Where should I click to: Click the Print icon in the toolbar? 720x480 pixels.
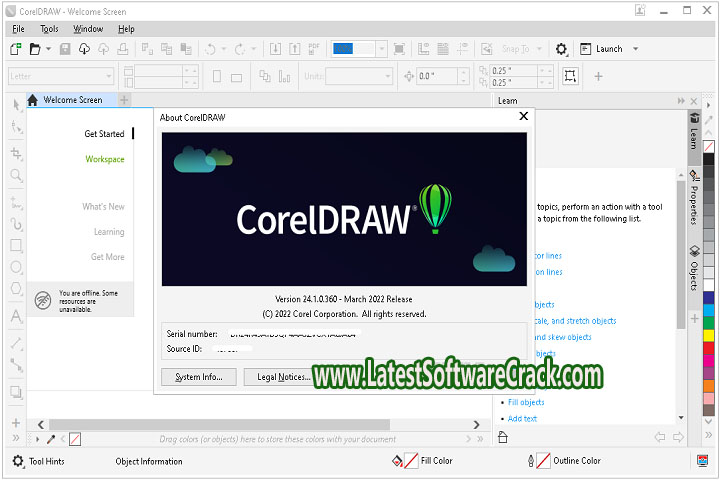point(123,49)
